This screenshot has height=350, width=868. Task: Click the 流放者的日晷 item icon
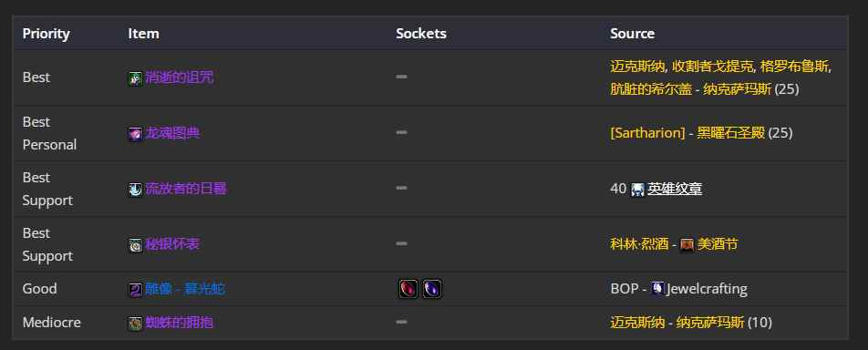pos(136,190)
